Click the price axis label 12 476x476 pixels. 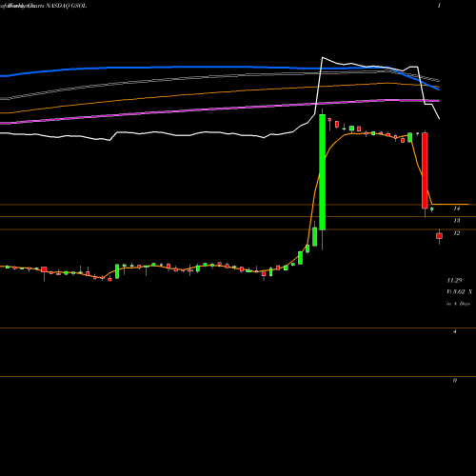[457, 233]
